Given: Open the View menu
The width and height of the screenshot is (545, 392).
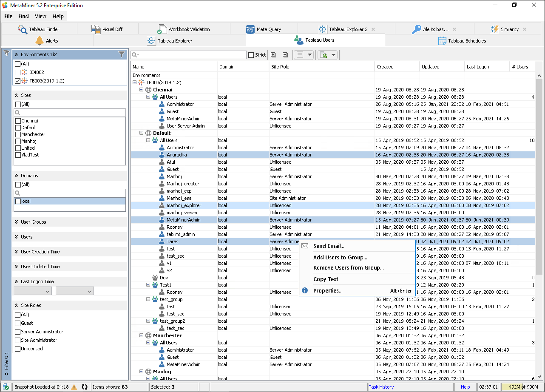Looking at the screenshot, I should coord(41,16).
